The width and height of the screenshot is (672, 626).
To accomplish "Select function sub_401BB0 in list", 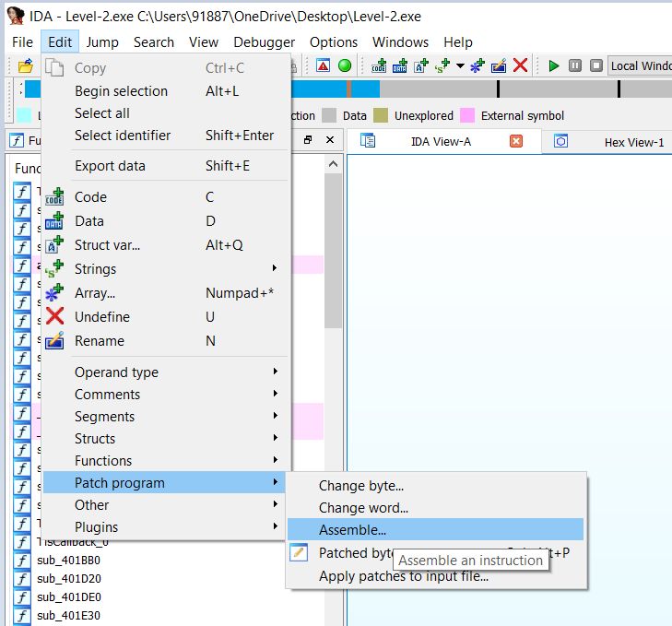I will point(68,561).
